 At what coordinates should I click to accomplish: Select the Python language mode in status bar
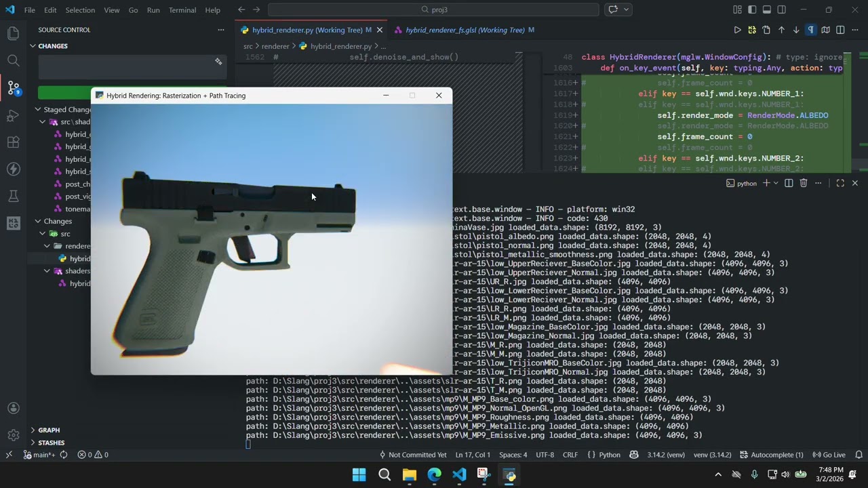(x=609, y=455)
